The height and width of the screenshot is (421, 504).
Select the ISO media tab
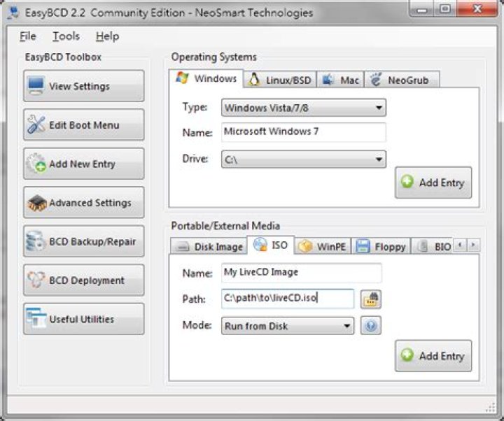point(270,245)
